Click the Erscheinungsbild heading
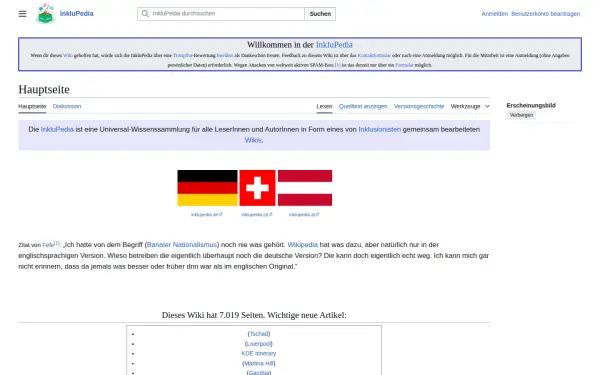This screenshot has width=600, height=375. click(531, 105)
